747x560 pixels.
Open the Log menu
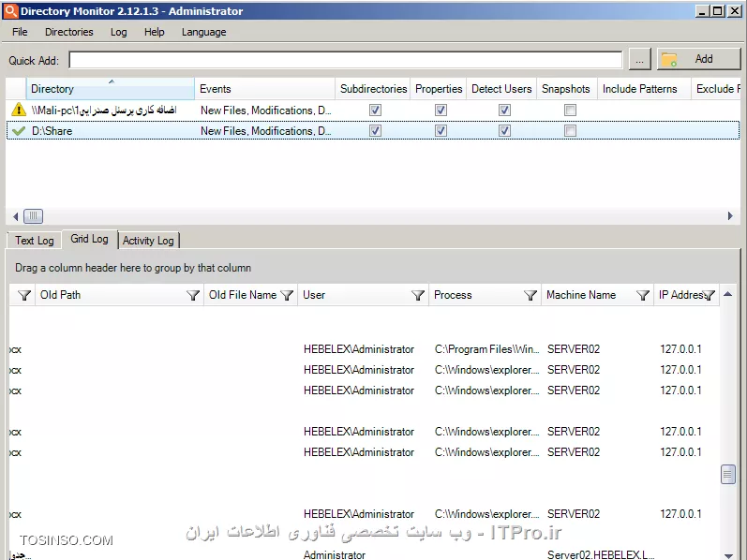119,32
